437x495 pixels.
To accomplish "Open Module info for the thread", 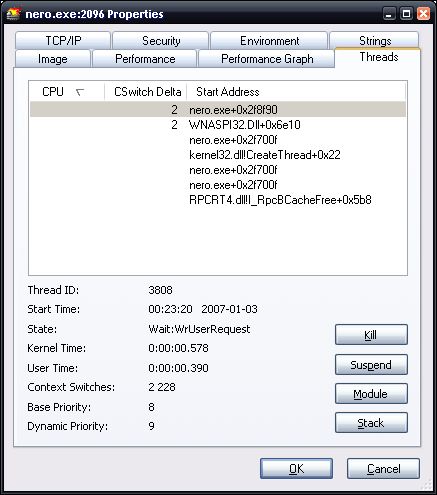I will click(371, 394).
